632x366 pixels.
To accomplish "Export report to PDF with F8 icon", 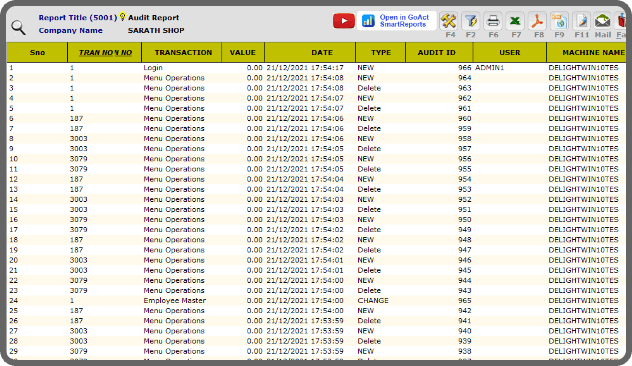I will (x=537, y=21).
